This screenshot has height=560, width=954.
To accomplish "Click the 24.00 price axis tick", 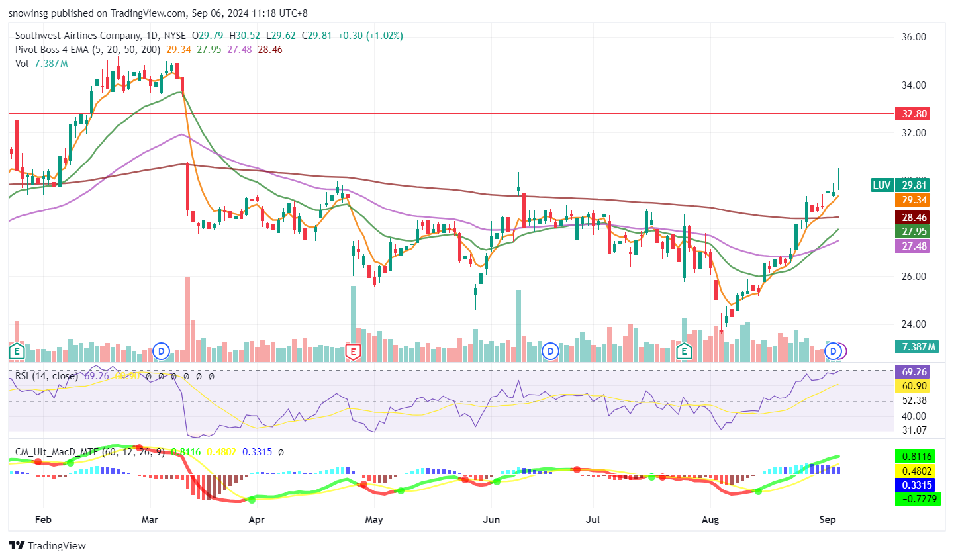I will tap(914, 324).
